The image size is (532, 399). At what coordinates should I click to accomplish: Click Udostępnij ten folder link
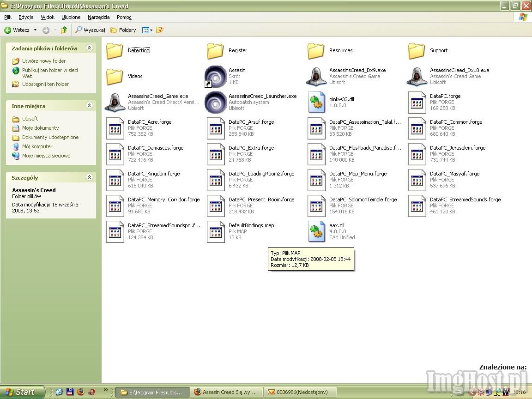click(x=45, y=84)
